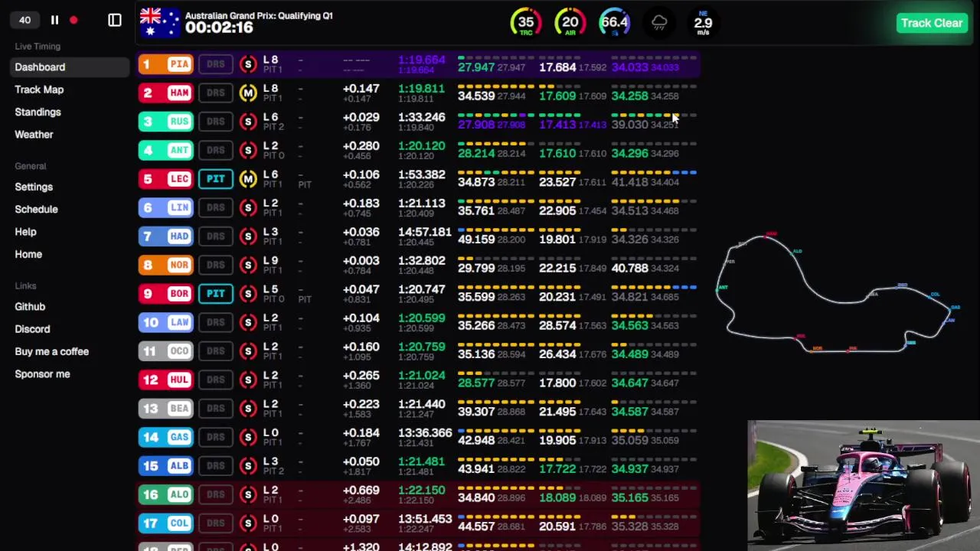The image size is (980, 551).
Task: Click the soft tyre icon for ALO
Action: (x=247, y=494)
